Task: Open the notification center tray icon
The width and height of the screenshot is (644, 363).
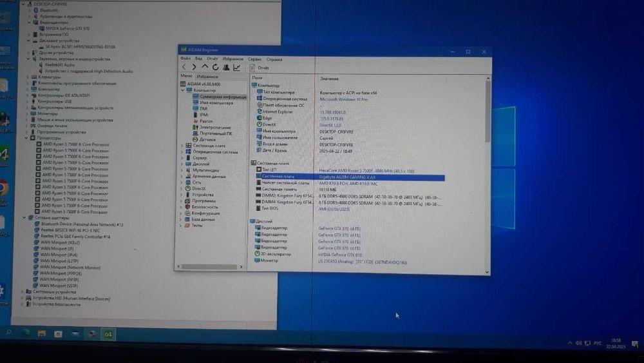Action: (x=635, y=344)
